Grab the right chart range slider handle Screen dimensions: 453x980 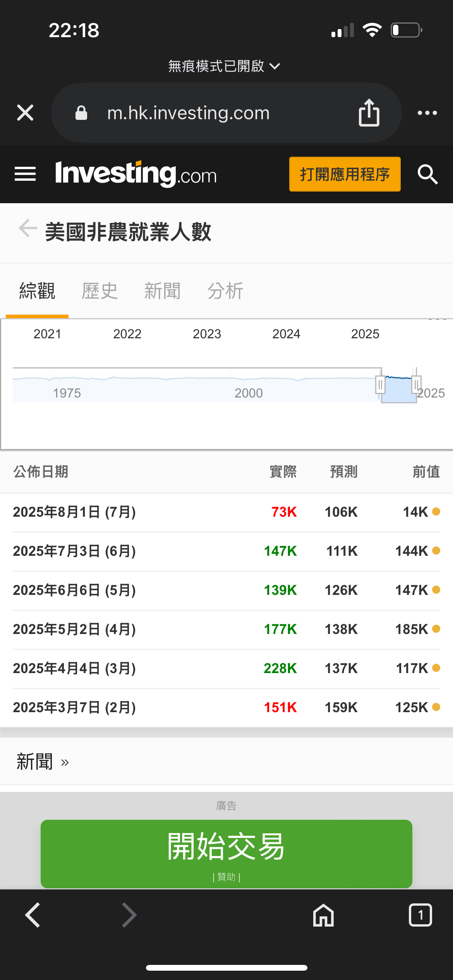(416, 384)
